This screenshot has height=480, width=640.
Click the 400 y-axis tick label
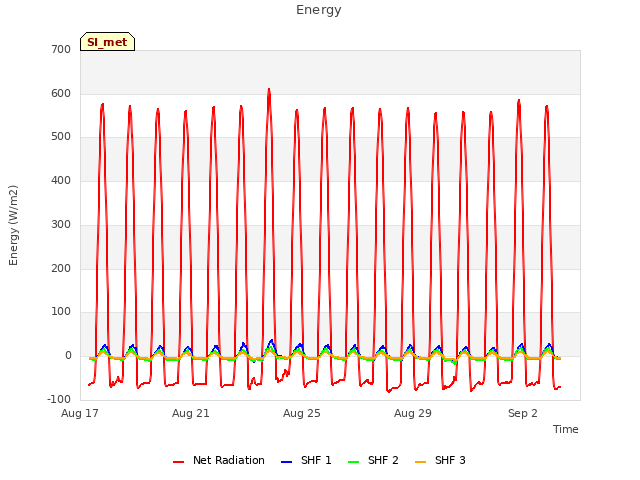(x=61, y=180)
